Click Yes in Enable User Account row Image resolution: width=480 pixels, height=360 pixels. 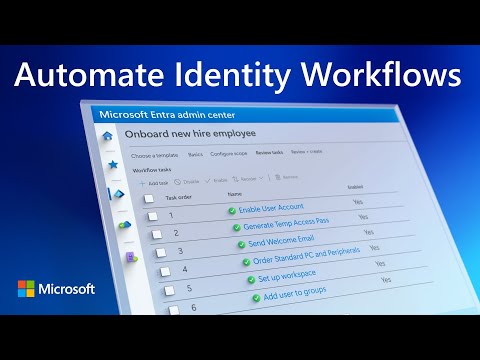[358, 202]
